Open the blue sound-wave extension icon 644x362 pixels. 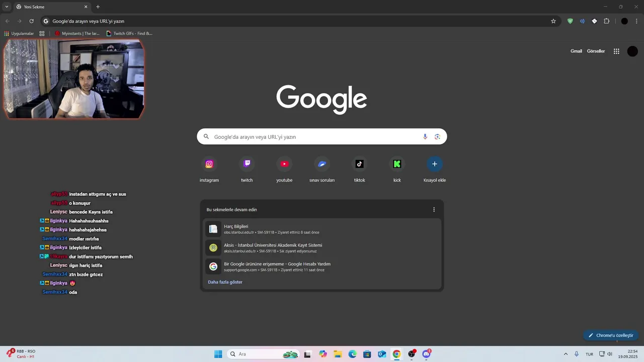coord(582,21)
